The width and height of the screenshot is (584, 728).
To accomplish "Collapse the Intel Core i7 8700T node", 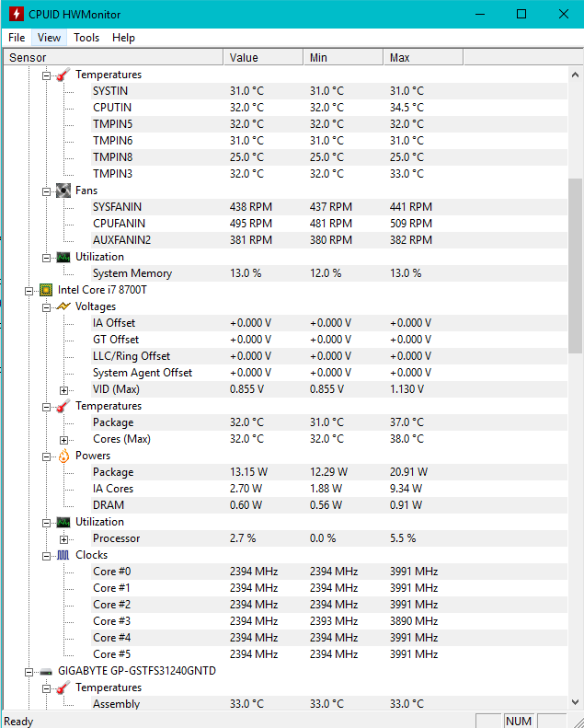I will click(30, 290).
